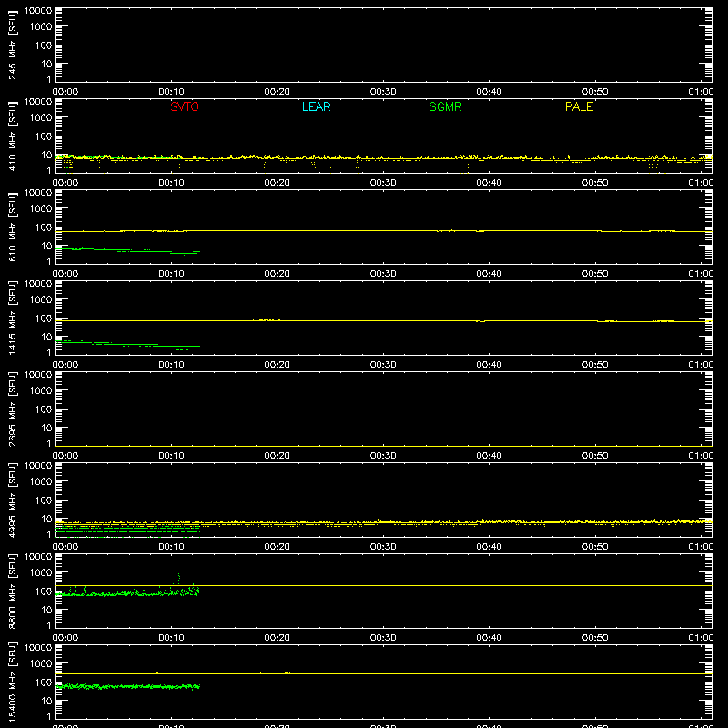Screen dimensions: 728x728
Task: Click 00:10 time label of 2695 MHz panel
Action: click(171, 456)
